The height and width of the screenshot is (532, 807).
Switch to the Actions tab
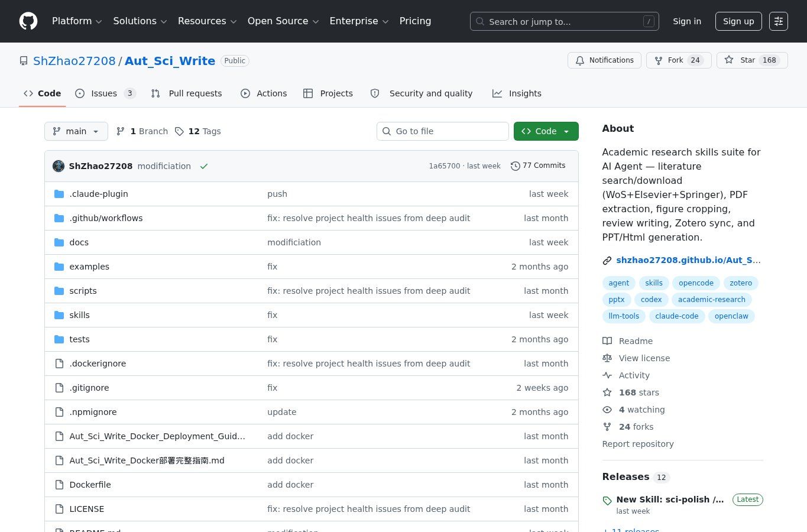coord(264,93)
